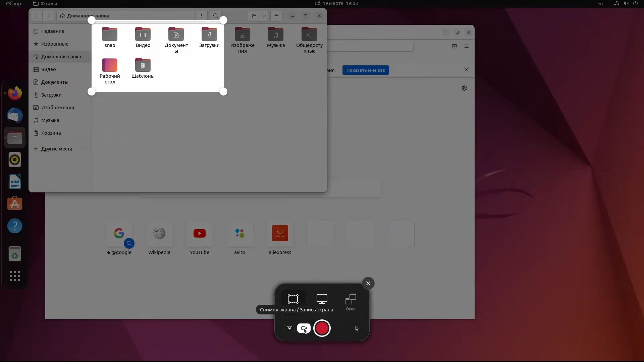Launch Rhythmbox from the dock
Screen dimensions: 644x362
point(15,160)
